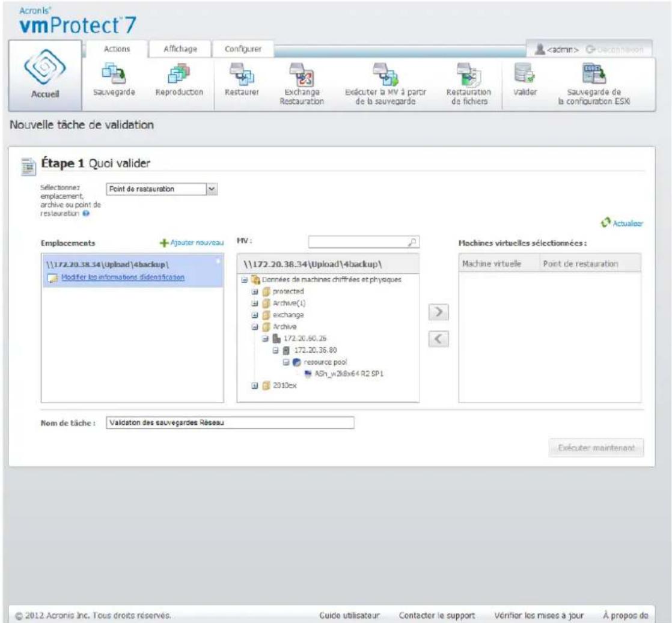Expand the 2010ex tree node

[x=255, y=386]
